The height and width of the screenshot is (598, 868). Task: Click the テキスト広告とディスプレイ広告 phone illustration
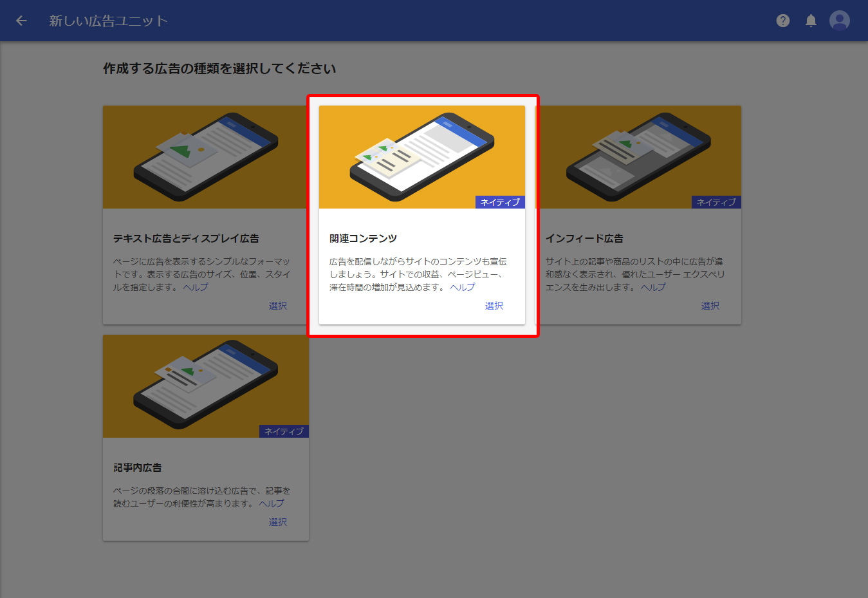205,156
